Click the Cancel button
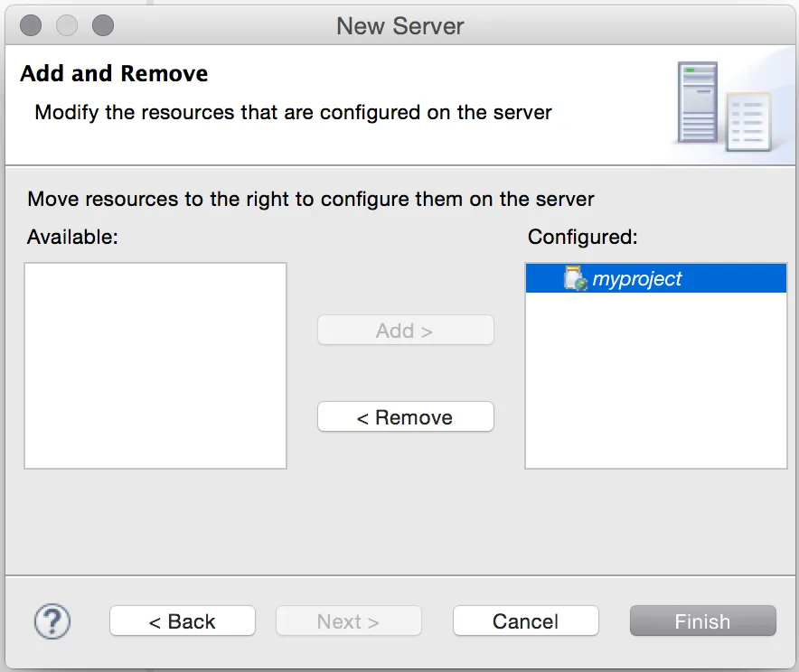Image resolution: width=799 pixels, height=672 pixels. click(525, 621)
